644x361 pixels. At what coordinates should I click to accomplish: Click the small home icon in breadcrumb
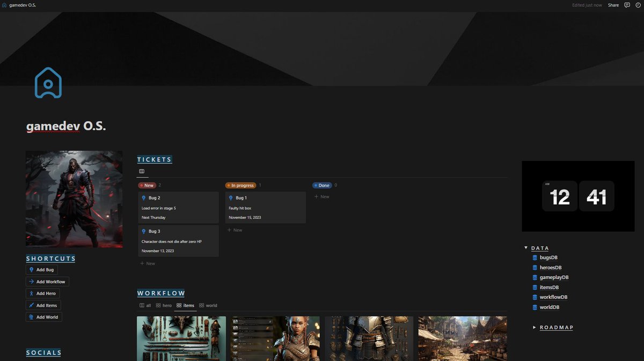(x=5, y=5)
